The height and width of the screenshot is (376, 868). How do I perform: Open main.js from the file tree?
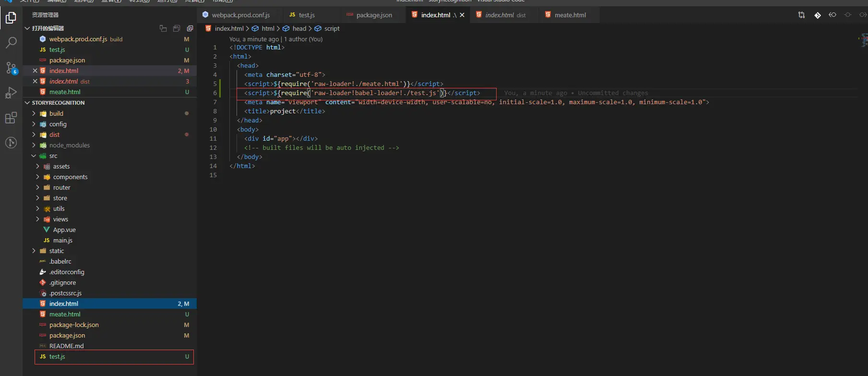click(109, 240)
